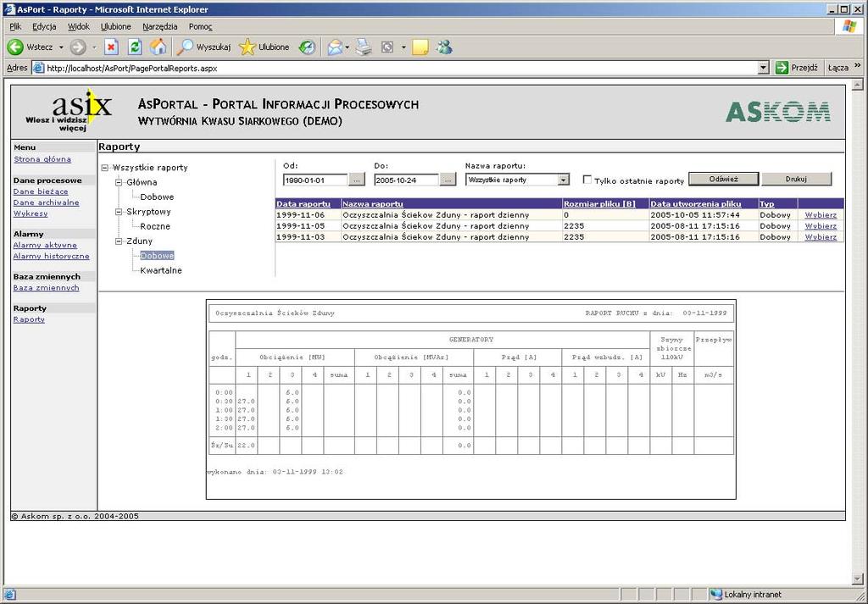Click the Od date field
The image size is (868, 604).
pos(315,180)
